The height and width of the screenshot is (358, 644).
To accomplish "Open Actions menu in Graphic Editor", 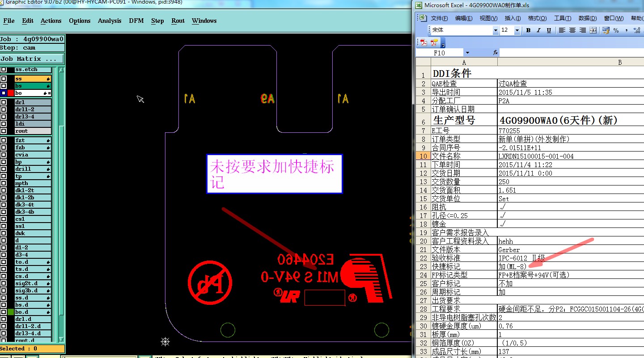I will pyautogui.click(x=51, y=21).
